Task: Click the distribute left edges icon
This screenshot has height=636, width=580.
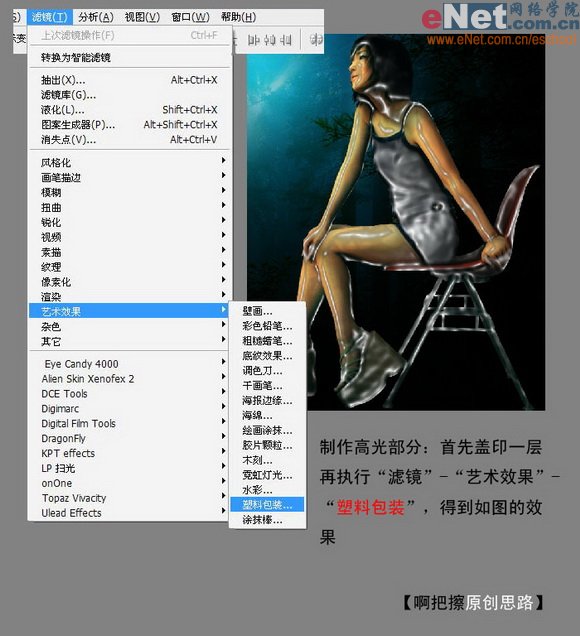Action: 253,40
